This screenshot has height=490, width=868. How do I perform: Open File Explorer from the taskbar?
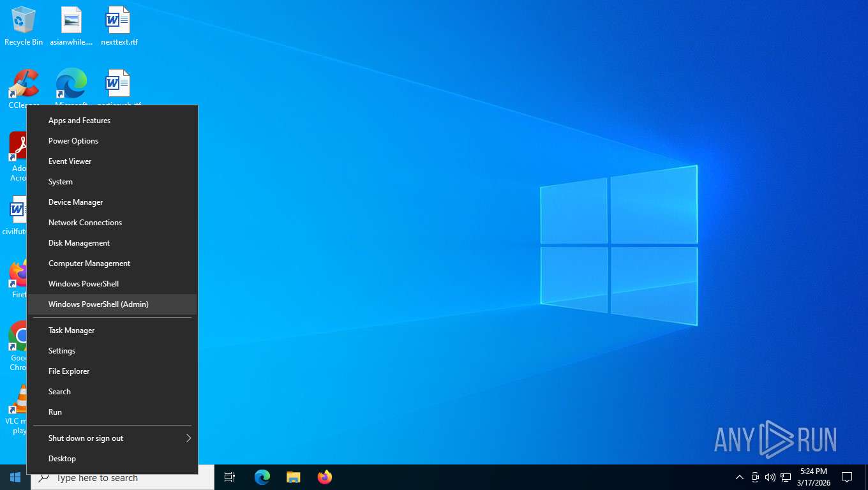[x=294, y=477]
